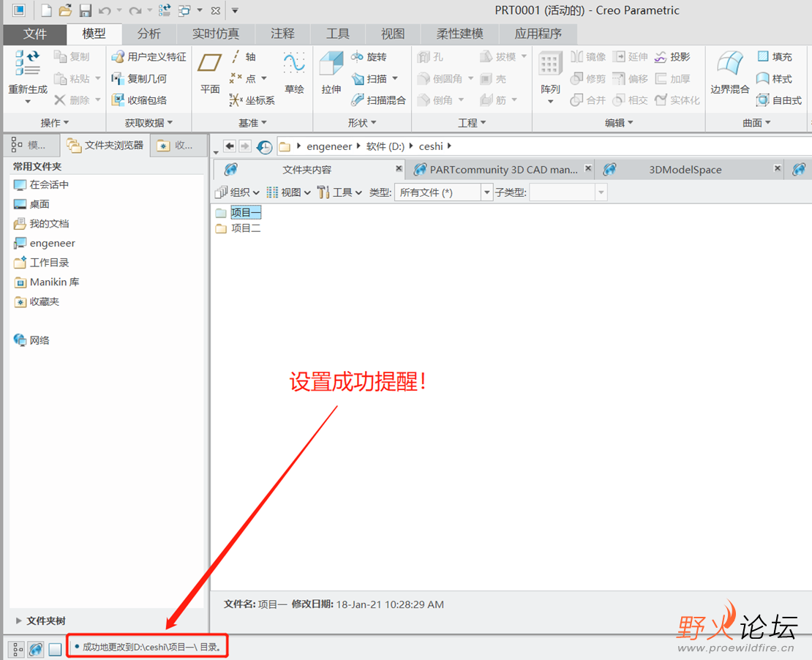Open the 工程 group dropdown

pos(472,123)
